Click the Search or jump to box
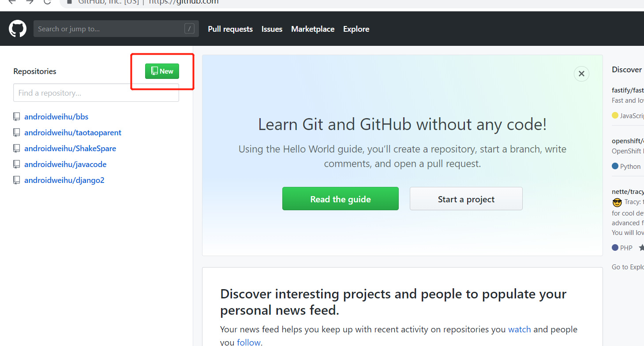Image resolution: width=644 pixels, height=346 pixels. 108,29
